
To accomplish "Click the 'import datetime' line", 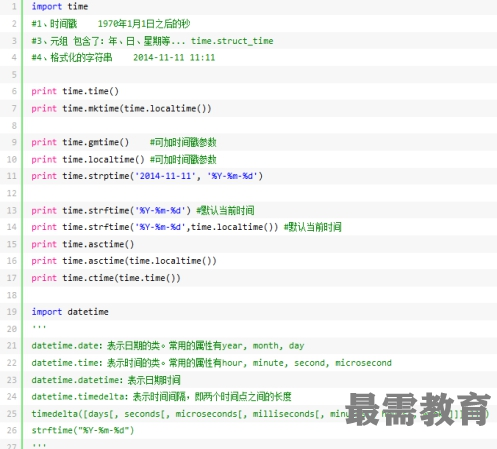I will pyautogui.click(x=70, y=312).
